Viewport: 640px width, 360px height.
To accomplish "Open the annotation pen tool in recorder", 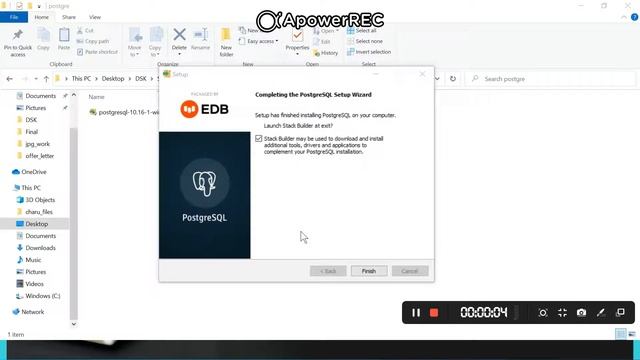I will pyautogui.click(x=601, y=313).
